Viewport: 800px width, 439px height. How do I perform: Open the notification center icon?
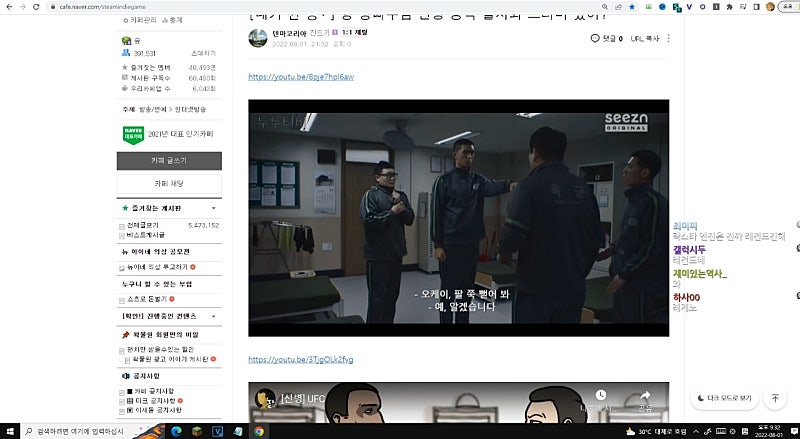[x=793, y=431]
